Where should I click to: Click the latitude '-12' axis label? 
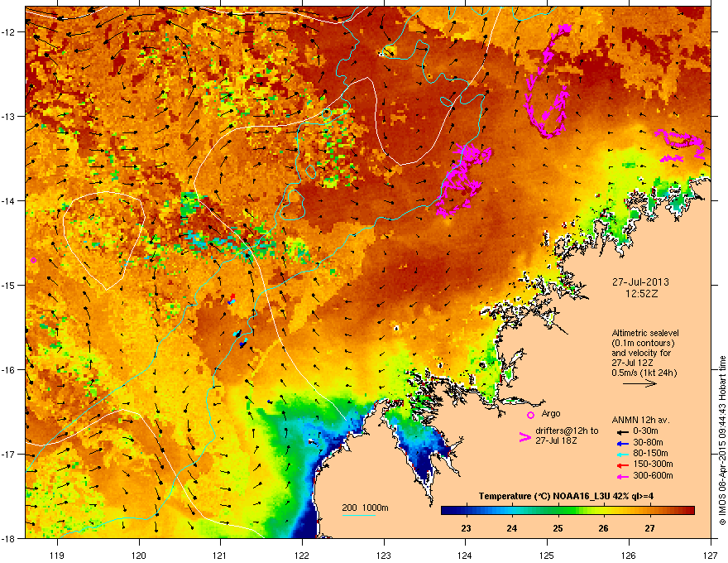pyautogui.click(x=9, y=32)
